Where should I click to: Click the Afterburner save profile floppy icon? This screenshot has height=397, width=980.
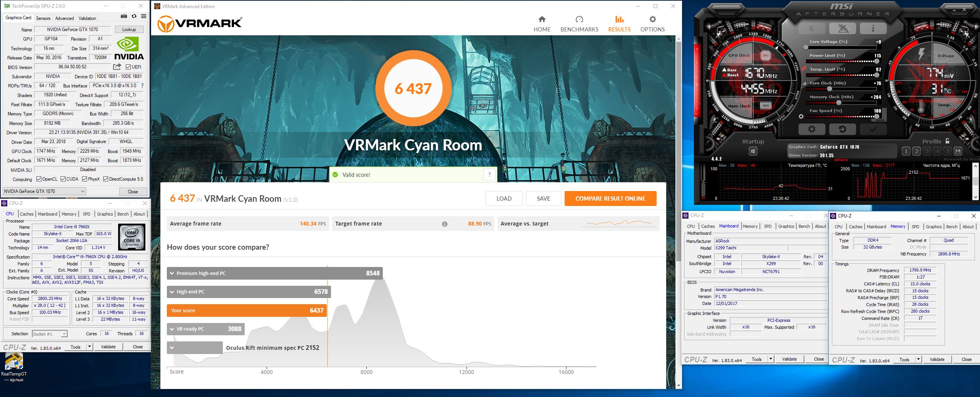tap(958, 151)
